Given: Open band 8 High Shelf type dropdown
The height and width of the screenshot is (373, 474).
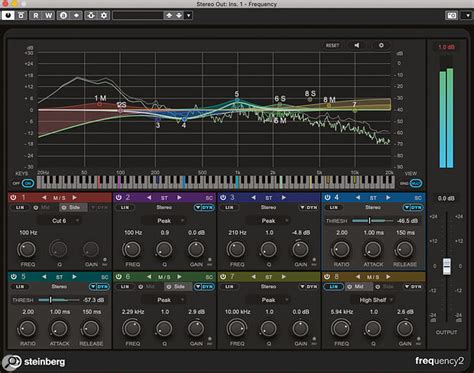Looking at the screenshot, I should point(373,300).
